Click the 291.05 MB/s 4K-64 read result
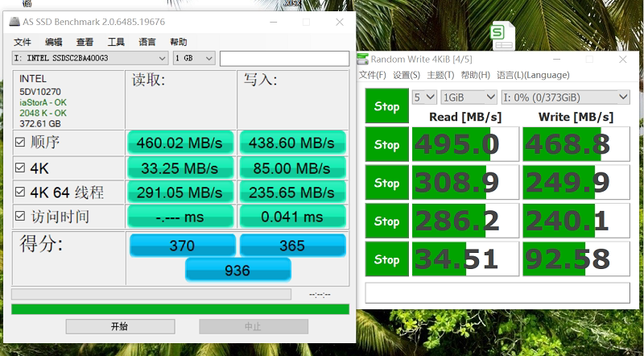The image size is (644, 356). coord(180,192)
